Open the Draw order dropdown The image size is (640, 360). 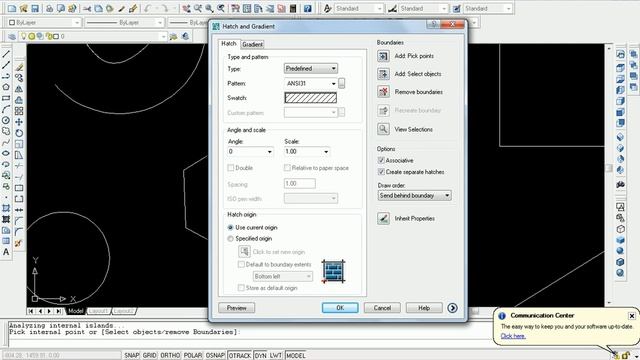[414, 196]
